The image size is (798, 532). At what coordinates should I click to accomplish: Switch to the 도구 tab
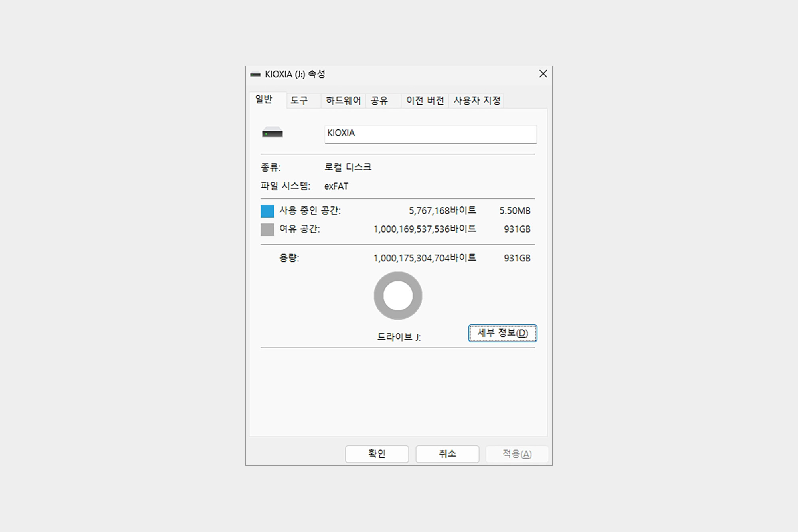pos(299,101)
